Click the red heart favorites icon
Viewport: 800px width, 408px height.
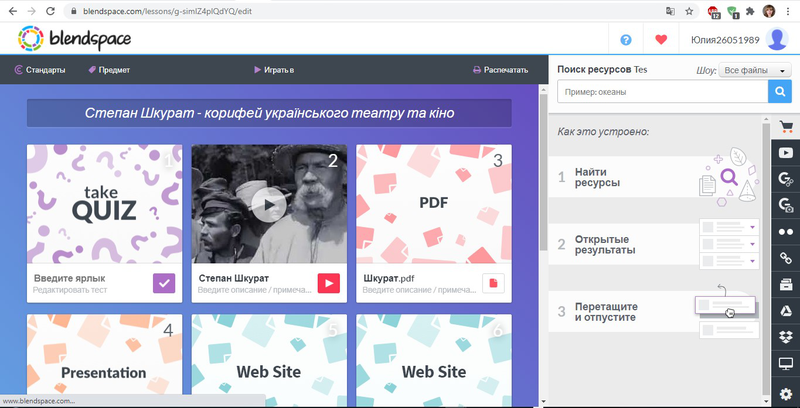pos(660,40)
